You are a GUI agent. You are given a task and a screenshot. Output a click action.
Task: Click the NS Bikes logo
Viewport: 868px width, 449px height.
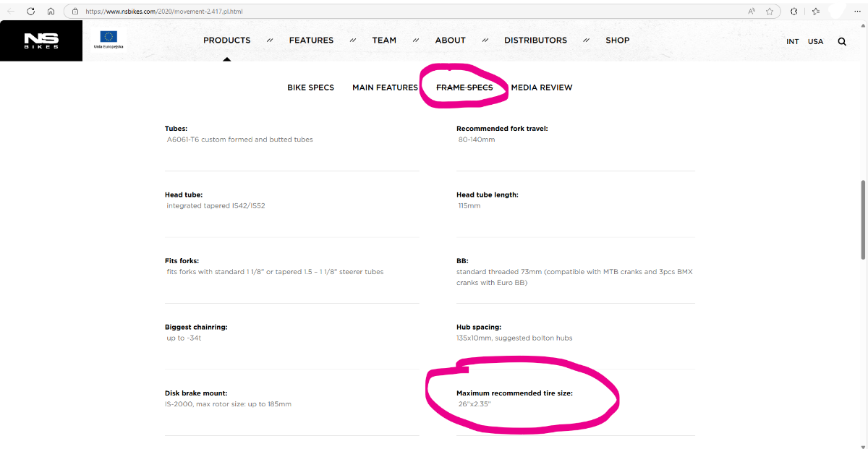click(41, 40)
